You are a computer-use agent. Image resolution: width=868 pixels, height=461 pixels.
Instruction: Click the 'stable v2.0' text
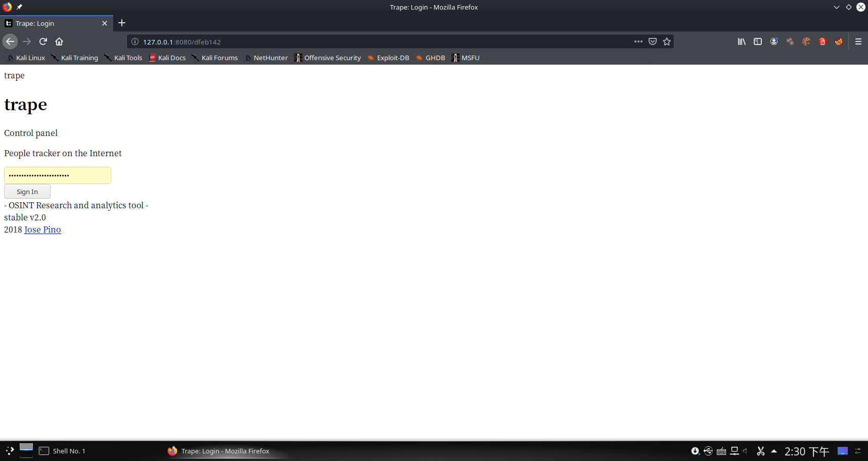[x=25, y=217]
